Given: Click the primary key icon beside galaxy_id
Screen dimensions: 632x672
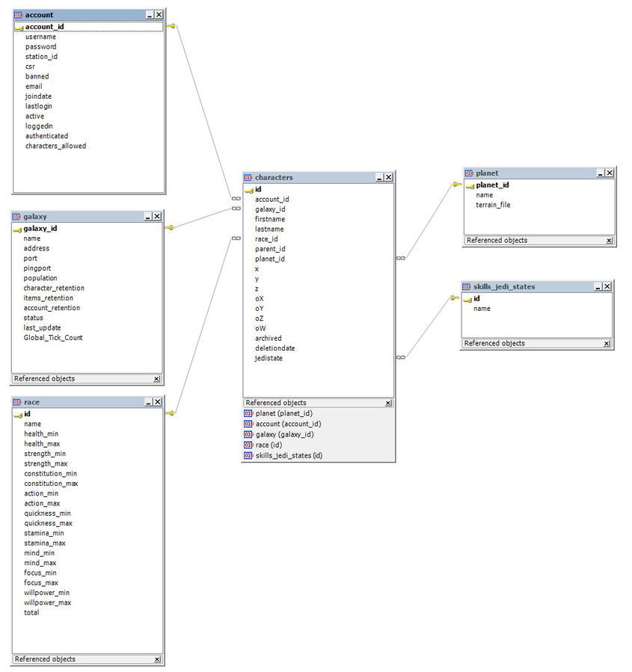Looking at the screenshot, I should 17,229.
